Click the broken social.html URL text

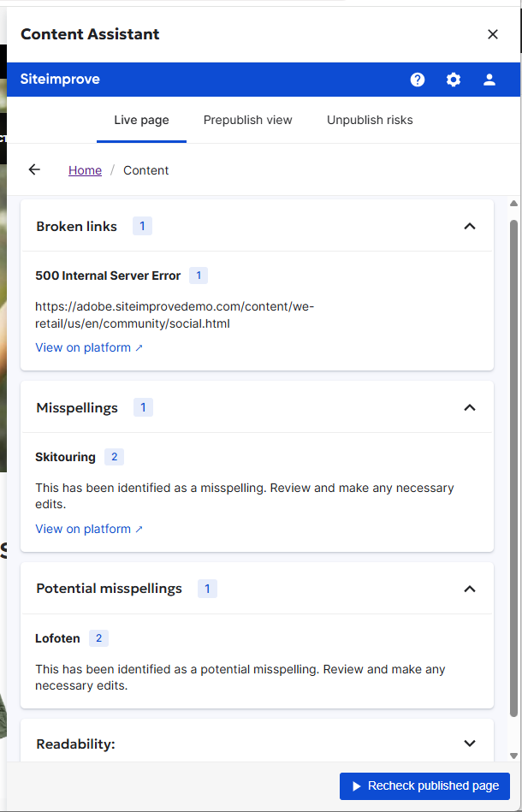point(175,316)
